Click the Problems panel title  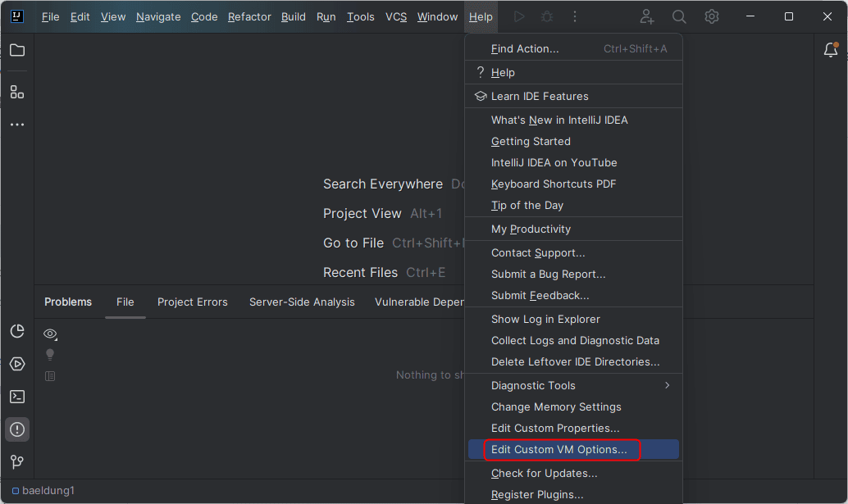pyautogui.click(x=68, y=302)
